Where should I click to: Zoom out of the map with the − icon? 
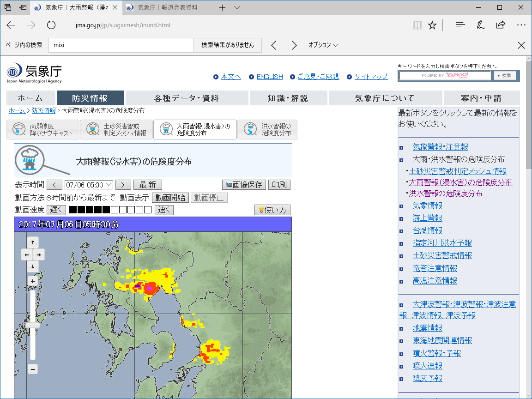32,369
